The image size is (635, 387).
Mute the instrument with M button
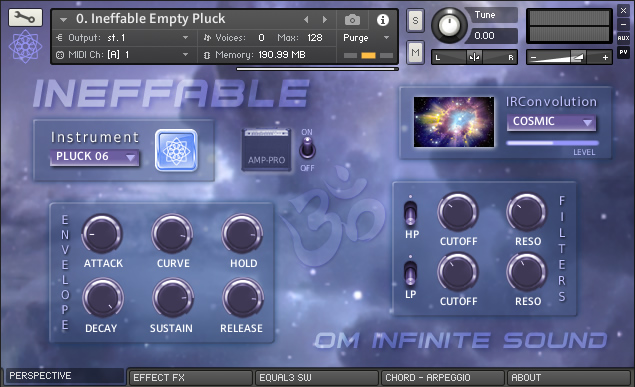coord(415,53)
